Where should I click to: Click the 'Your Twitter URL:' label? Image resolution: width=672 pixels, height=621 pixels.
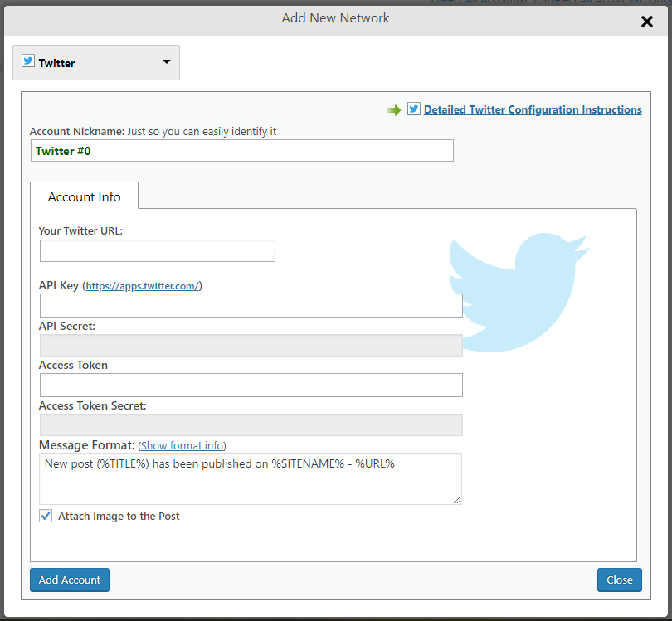click(x=80, y=230)
